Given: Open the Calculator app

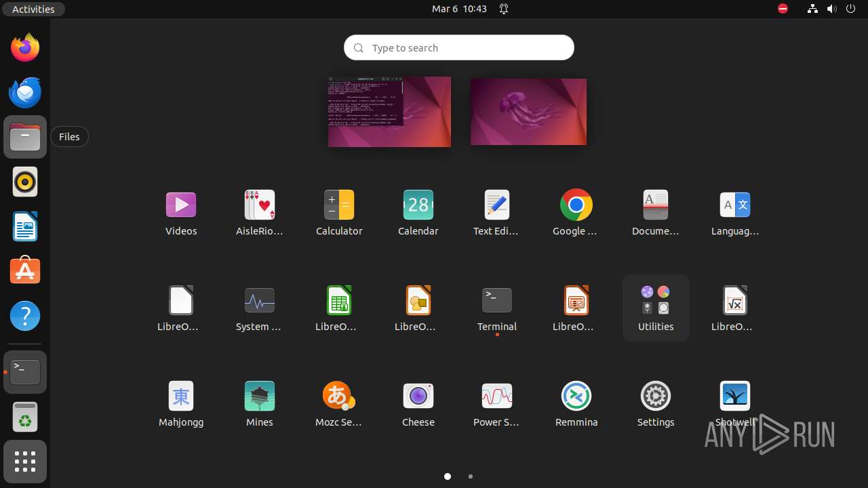Looking at the screenshot, I should [339, 213].
